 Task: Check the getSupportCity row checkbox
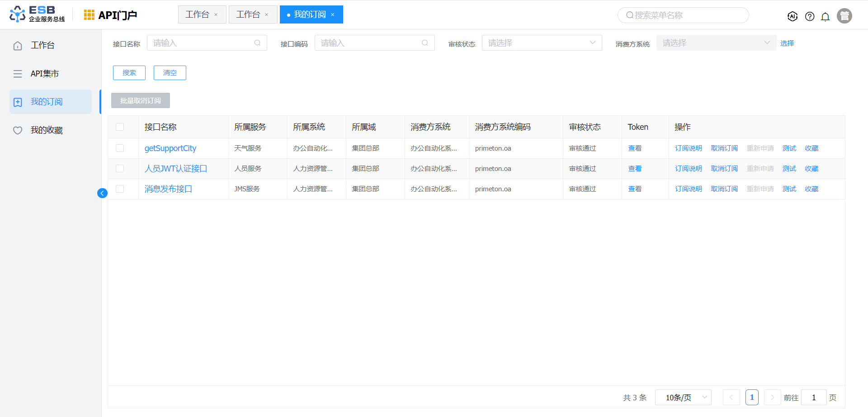(x=120, y=148)
